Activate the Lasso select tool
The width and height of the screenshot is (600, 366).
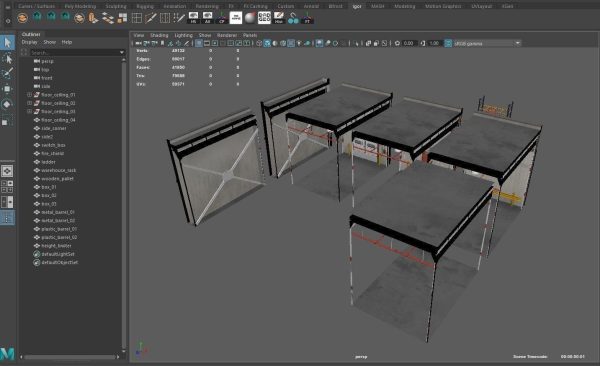pos(7,58)
